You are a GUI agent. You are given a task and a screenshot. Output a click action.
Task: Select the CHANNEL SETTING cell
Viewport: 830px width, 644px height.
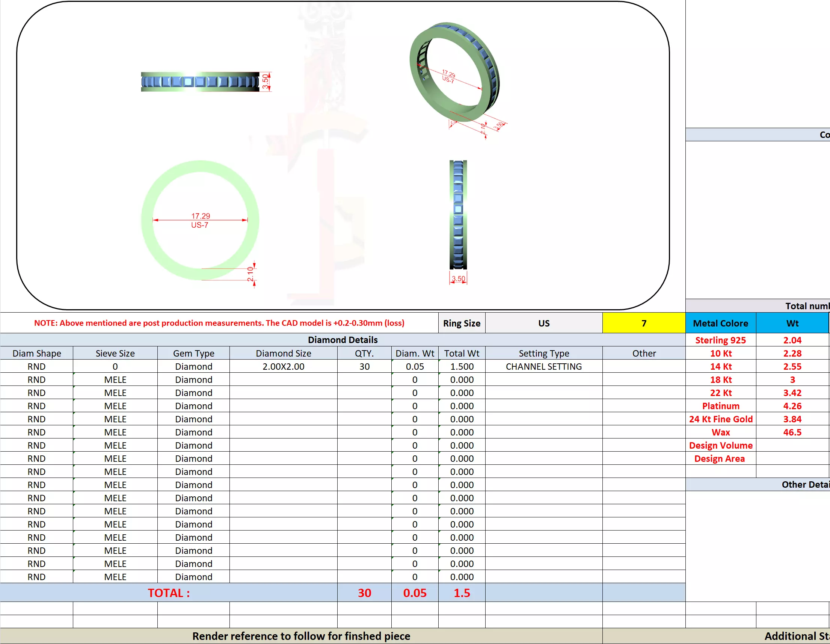(543, 366)
